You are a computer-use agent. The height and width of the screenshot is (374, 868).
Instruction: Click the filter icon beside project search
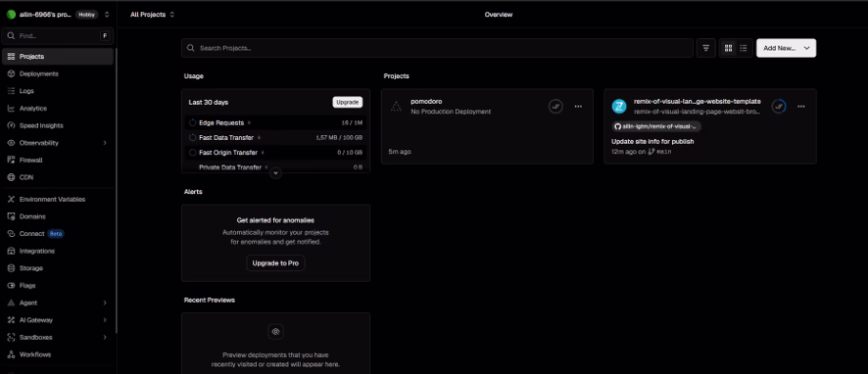click(x=705, y=48)
